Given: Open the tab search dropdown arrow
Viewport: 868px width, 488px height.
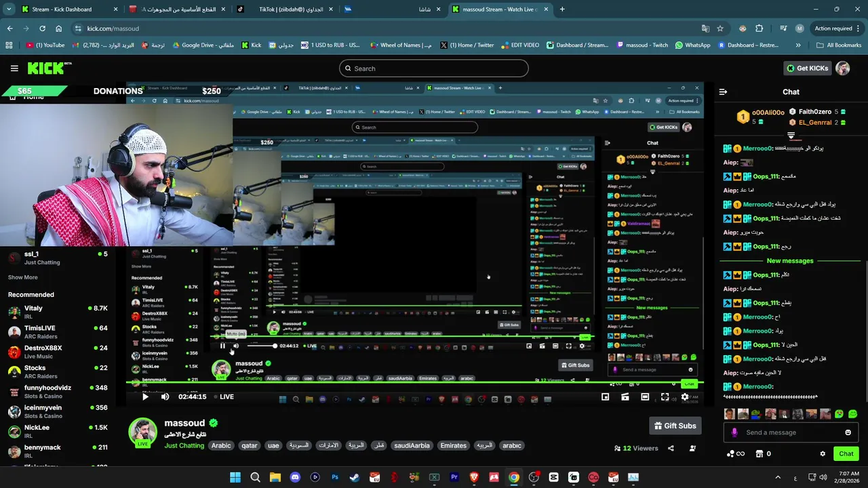Looking at the screenshot, I should [x=7, y=9].
